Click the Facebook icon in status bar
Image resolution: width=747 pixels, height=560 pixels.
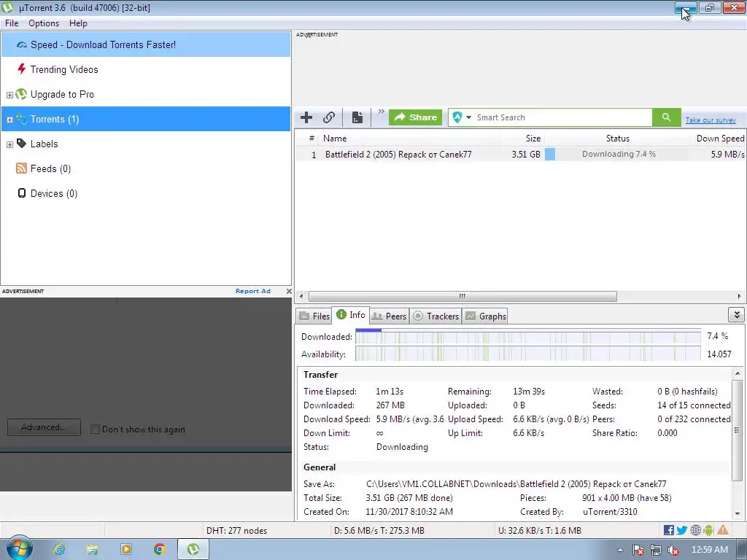click(x=668, y=530)
